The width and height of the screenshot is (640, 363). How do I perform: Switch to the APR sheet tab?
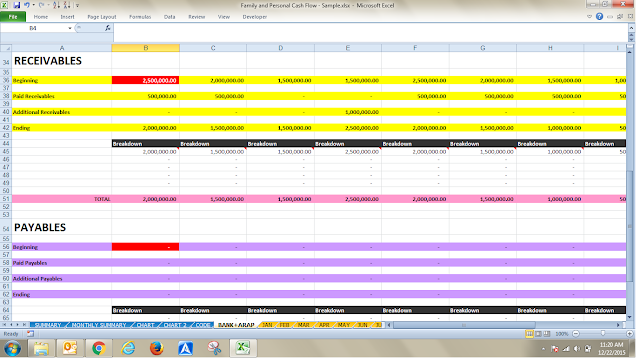pos(324,325)
